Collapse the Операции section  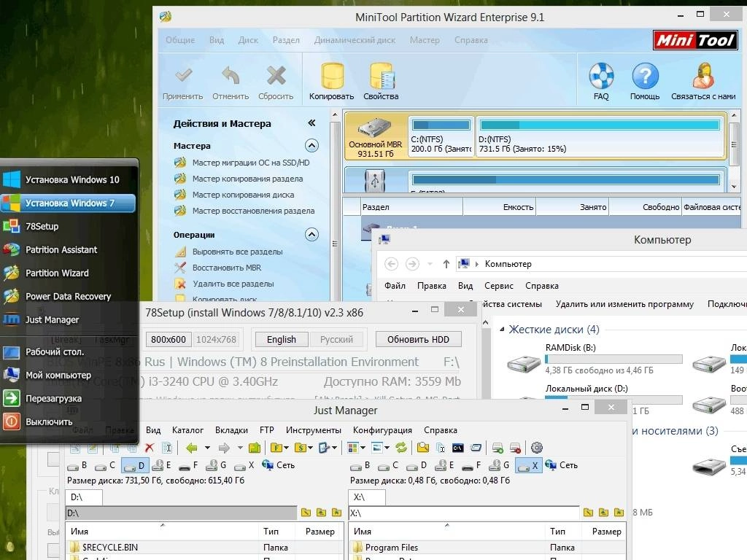[x=311, y=234]
